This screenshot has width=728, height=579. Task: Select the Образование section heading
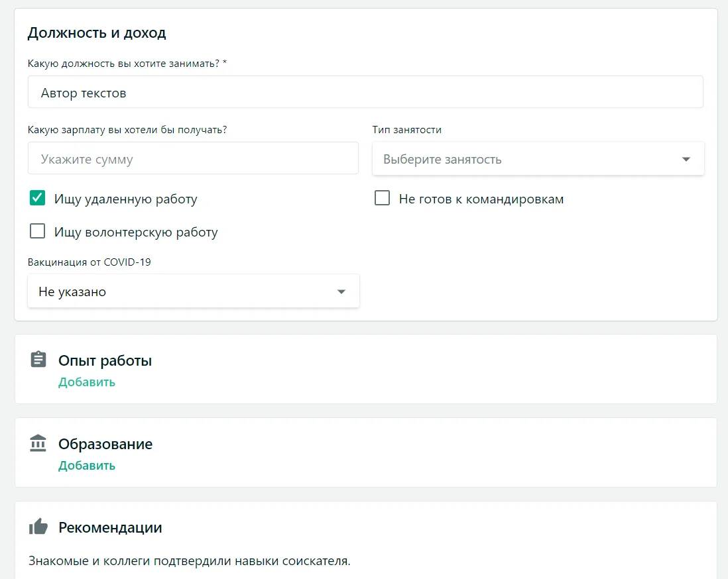(105, 445)
